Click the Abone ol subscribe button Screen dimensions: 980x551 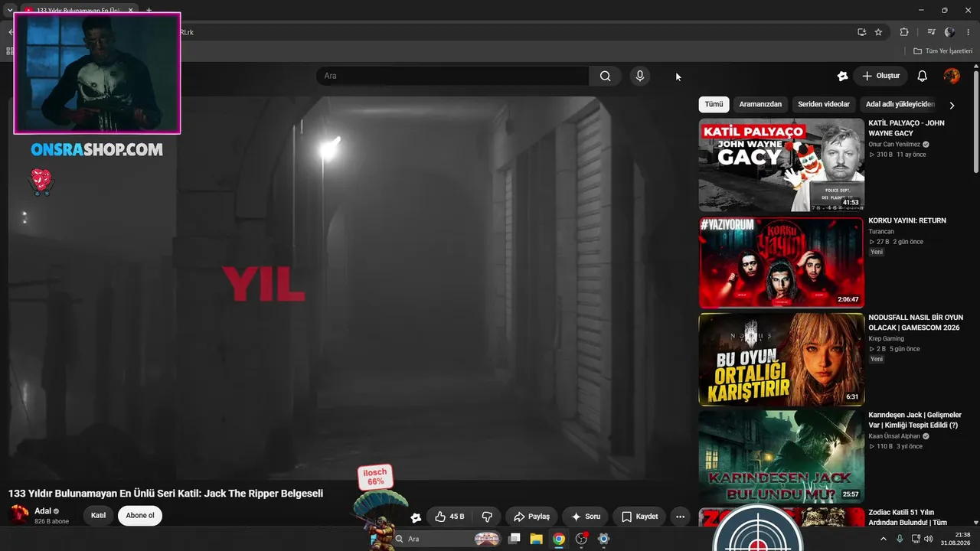(140, 516)
